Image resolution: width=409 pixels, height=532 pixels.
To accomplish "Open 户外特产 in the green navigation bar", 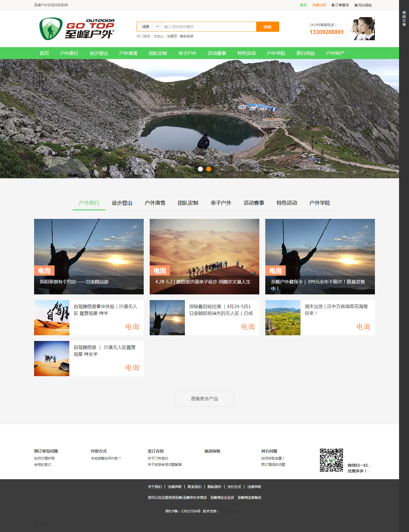I will (x=335, y=53).
